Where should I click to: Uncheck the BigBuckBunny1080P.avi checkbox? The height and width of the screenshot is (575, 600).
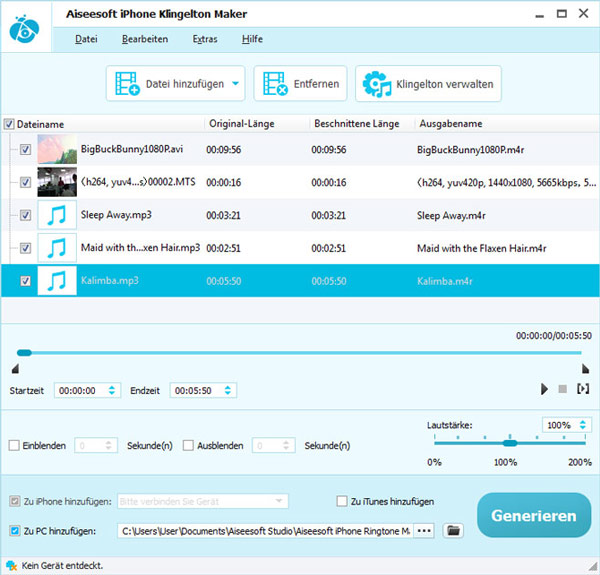click(x=25, y=149)
